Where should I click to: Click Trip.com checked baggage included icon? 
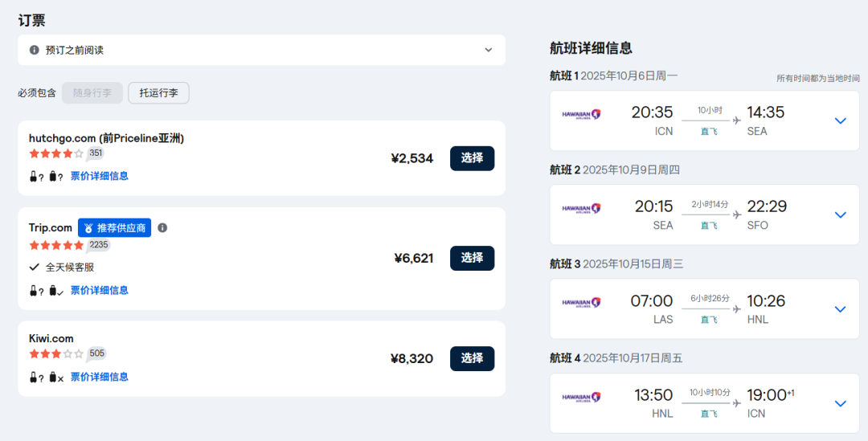click(56, 291)
